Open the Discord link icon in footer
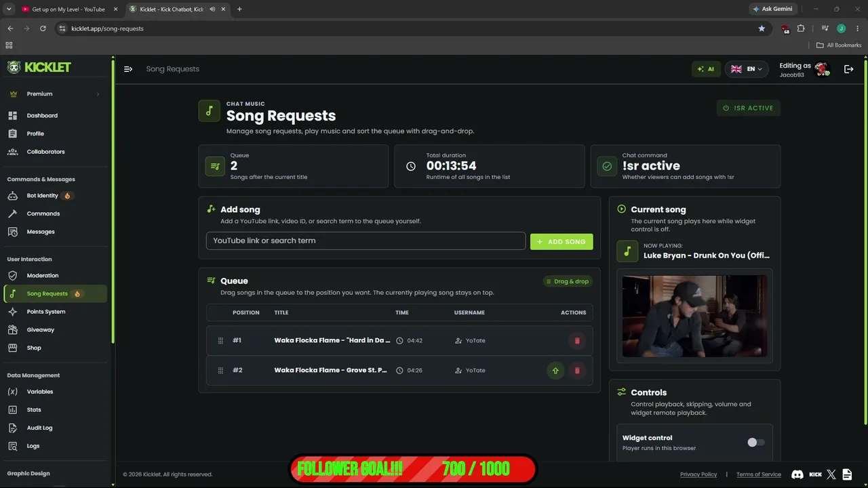 (797, 474)
